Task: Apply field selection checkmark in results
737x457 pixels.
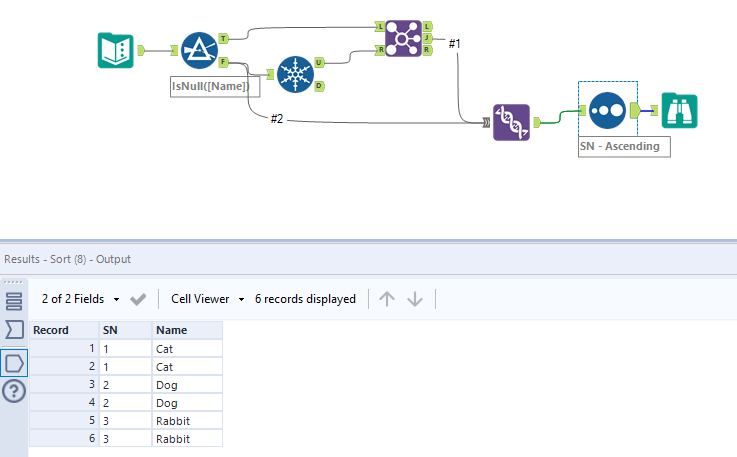Action: [x=138, y=299]
